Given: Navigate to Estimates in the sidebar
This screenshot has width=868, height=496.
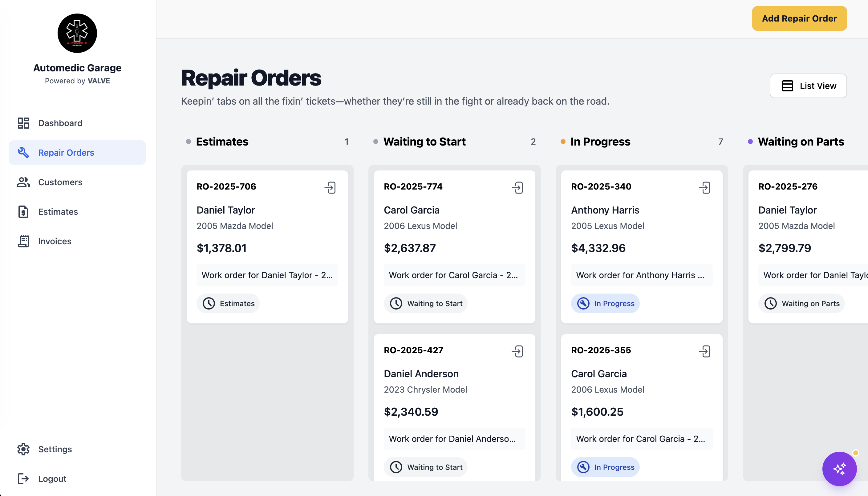Looking at the screenshot, I should tap(58, 212).
